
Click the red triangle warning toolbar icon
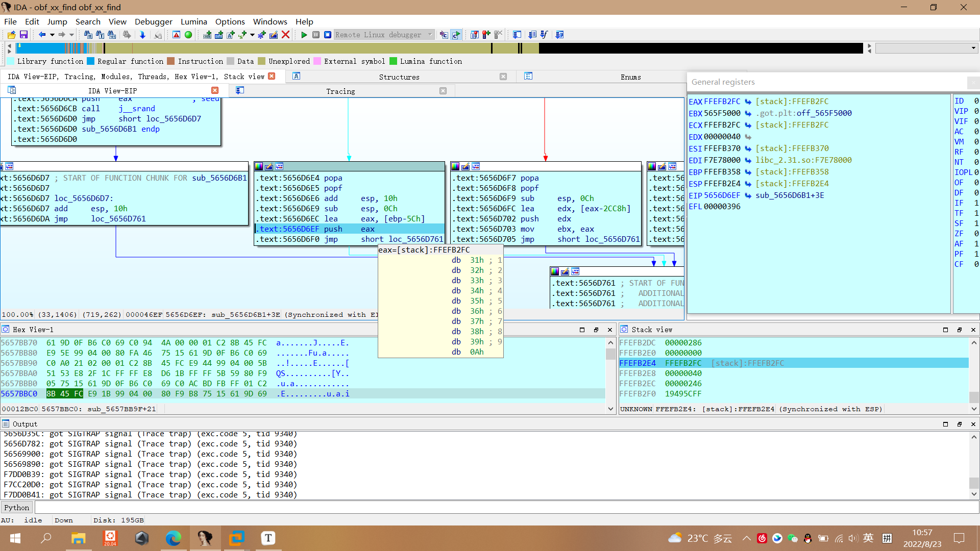pos(176,35)
